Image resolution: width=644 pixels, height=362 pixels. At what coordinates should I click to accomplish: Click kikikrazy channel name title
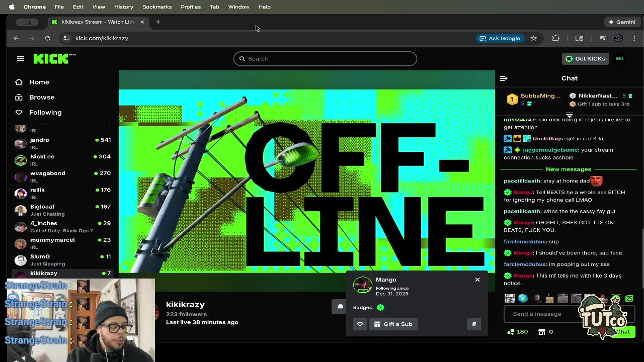pos(185,304)
